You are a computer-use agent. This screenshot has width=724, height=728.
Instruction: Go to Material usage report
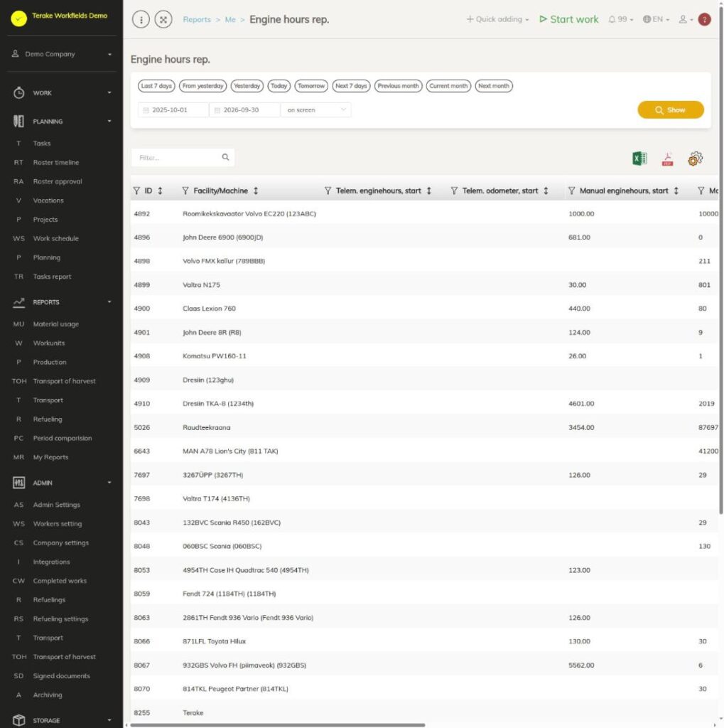[x=55, y=324]
